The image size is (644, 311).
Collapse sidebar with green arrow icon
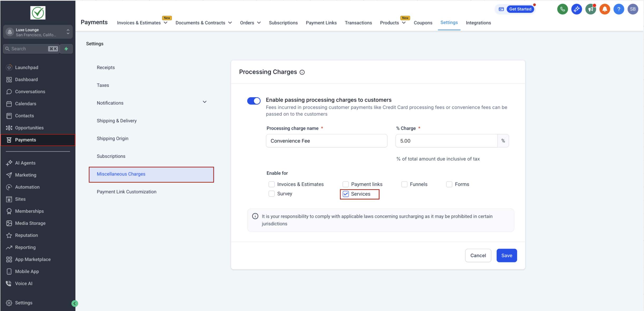[75, 303]
